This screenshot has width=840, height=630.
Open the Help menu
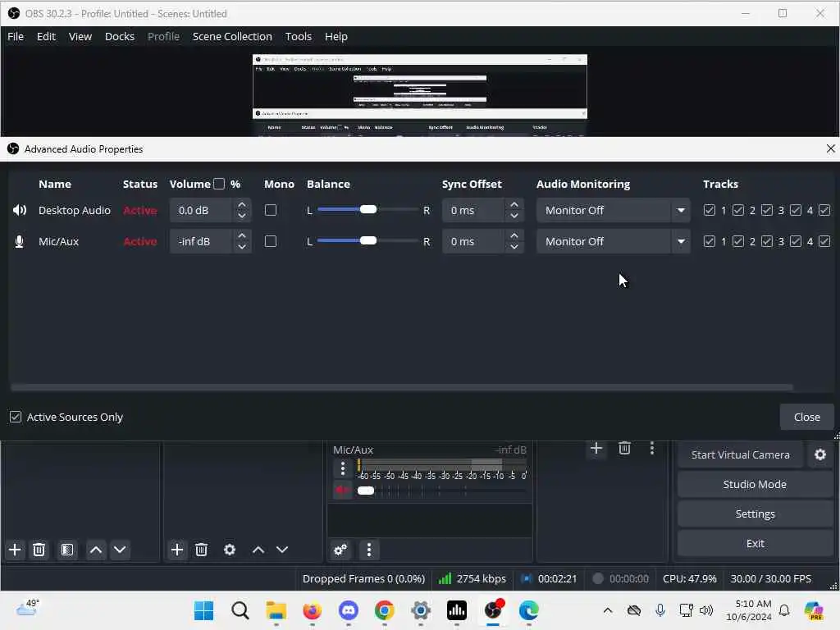point(336,36)
